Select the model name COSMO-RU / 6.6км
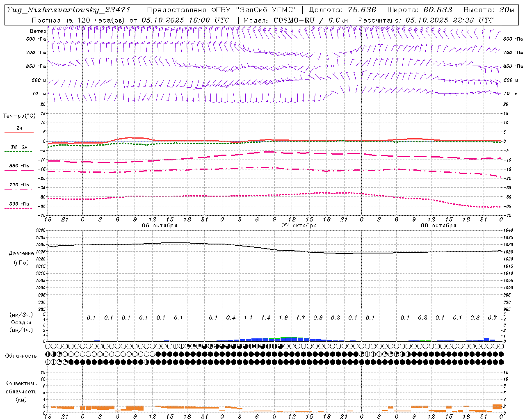Screen dimensions: 525x420 (311, 20)
